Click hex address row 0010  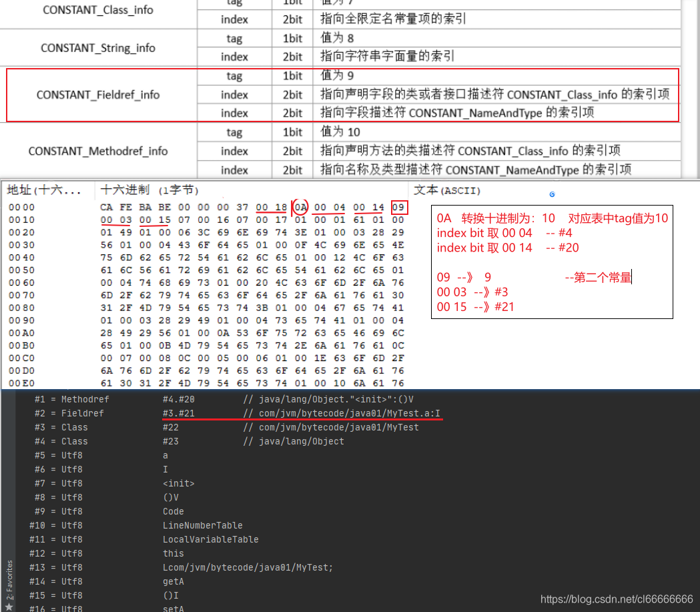(x=21, y=220)
